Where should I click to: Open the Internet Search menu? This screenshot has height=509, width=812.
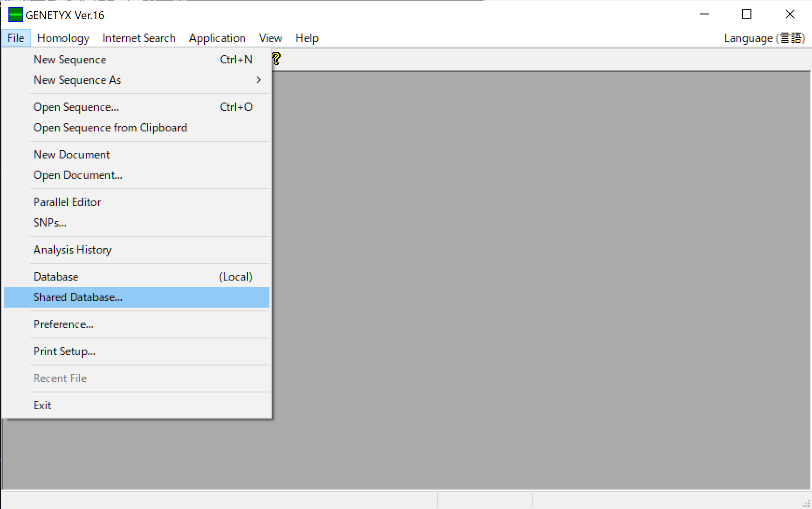click(x=139, y=38)
